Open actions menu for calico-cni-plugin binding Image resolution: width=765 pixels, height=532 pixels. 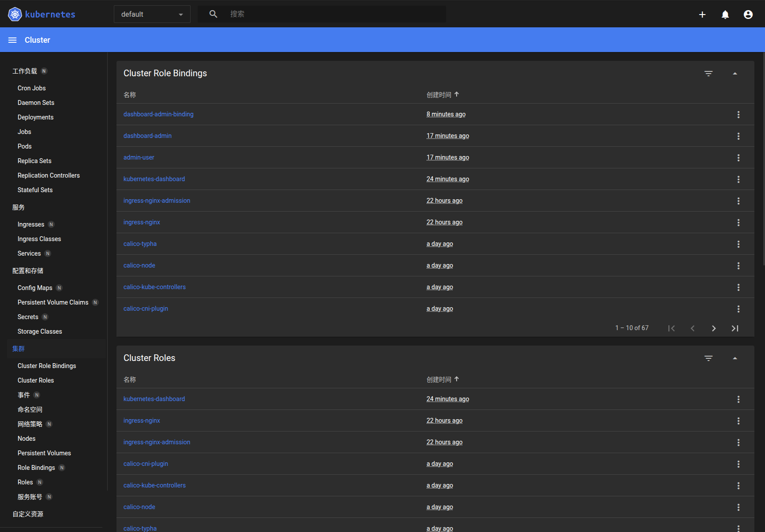(739, 309)
